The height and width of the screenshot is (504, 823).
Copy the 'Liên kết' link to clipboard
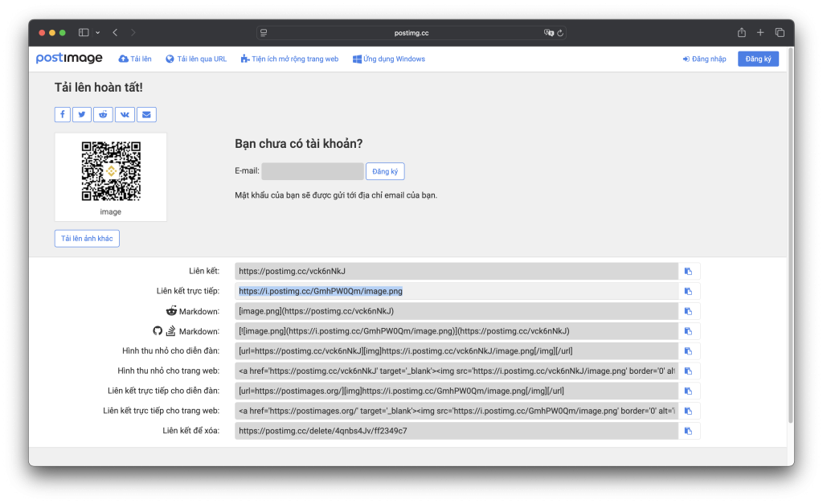[689, 271]
